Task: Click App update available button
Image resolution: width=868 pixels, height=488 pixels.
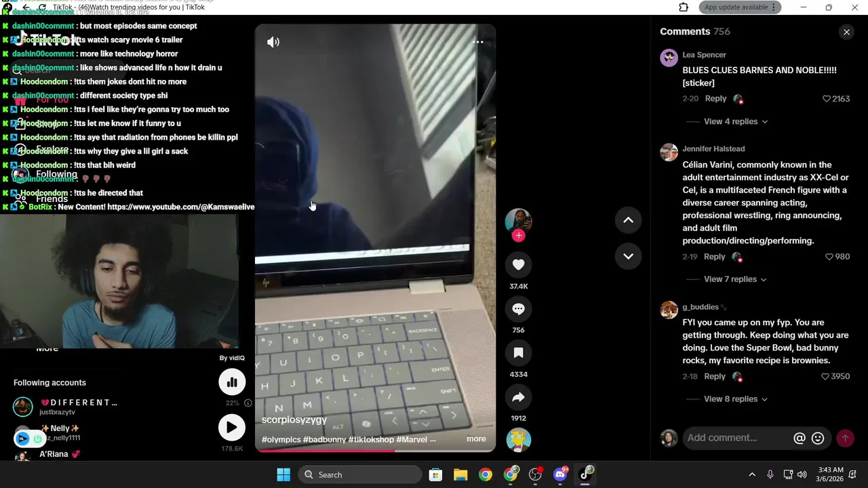Action: [741, 7]
